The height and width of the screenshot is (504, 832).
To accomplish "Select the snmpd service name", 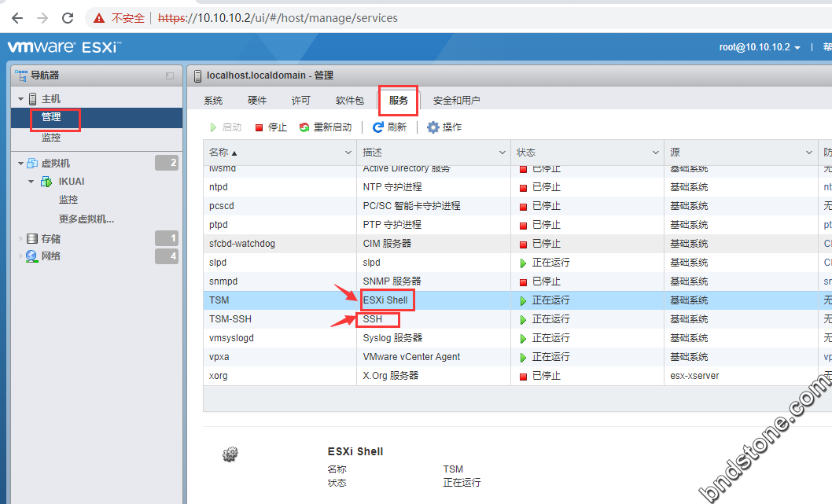I will (x=223, y=281).
